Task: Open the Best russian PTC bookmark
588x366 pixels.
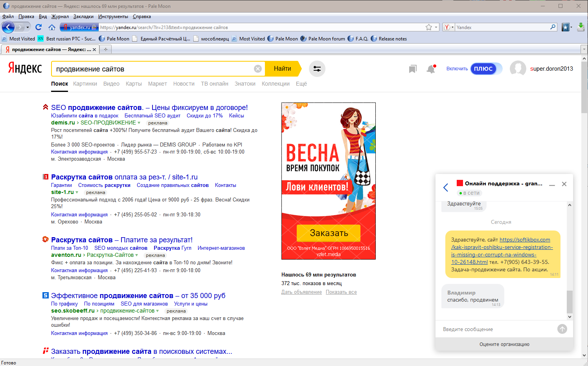Action: click(x=67, y=38)
